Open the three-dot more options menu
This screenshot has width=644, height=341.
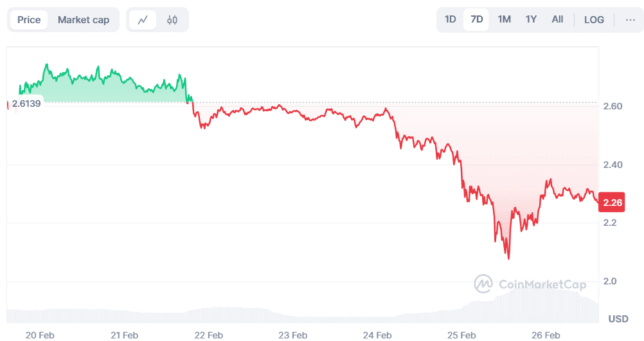(629, 20)
